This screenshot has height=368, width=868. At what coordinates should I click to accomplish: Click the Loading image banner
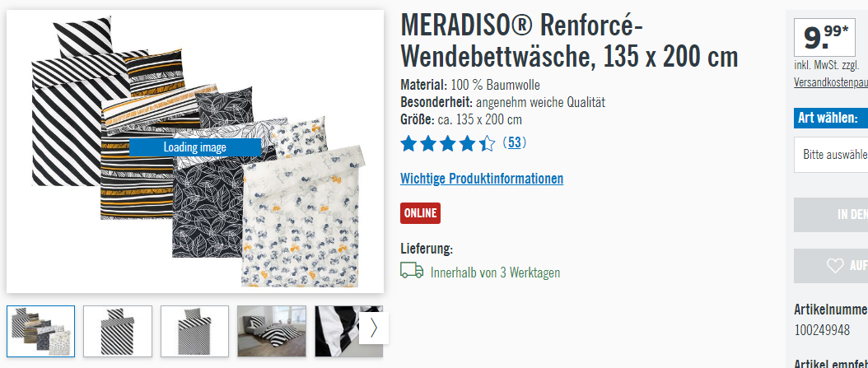195,147
